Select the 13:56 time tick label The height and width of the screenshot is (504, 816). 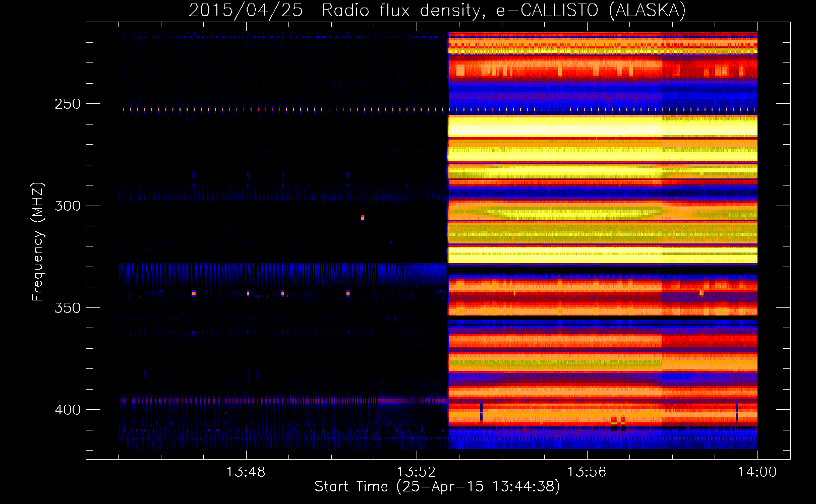[x=587, y=472]
